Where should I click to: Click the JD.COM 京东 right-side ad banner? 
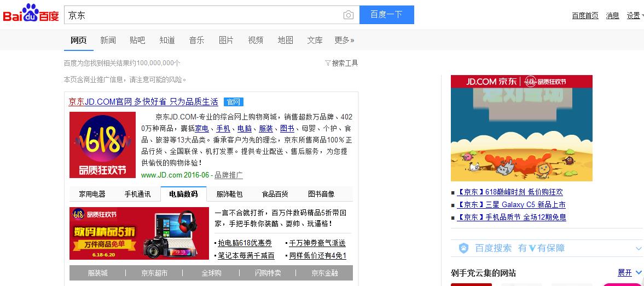[521, 128]
